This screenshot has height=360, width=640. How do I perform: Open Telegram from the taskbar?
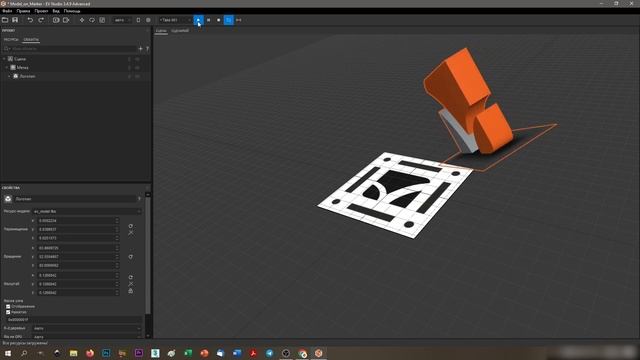pos(269,353)
